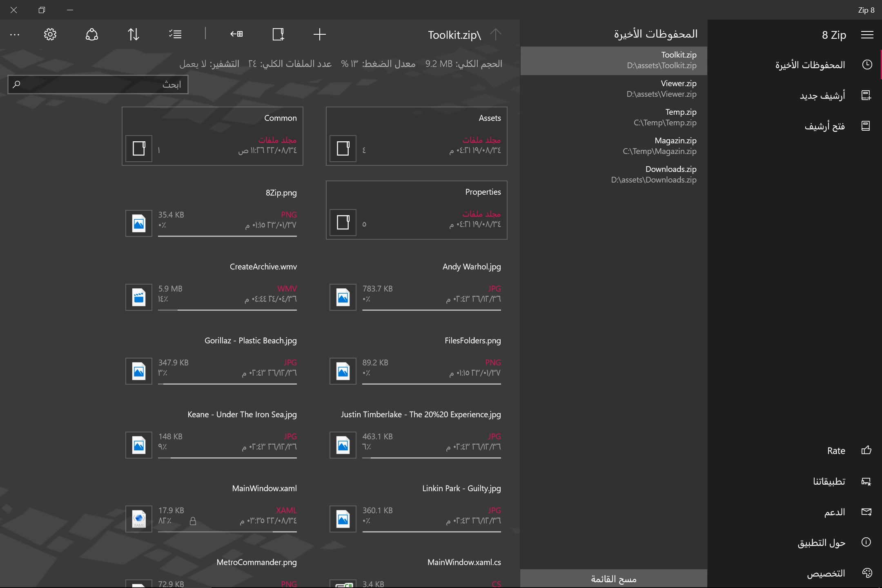Click the extract archive icon
The height and width of the screenshot is (588, 882).
[236, 34]
